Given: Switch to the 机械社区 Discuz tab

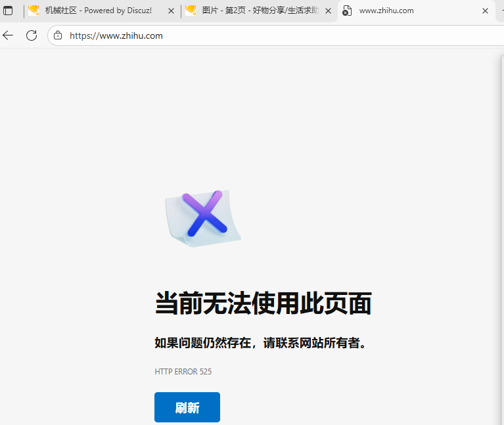Looking at the screenshot, I should click(99, 11).
